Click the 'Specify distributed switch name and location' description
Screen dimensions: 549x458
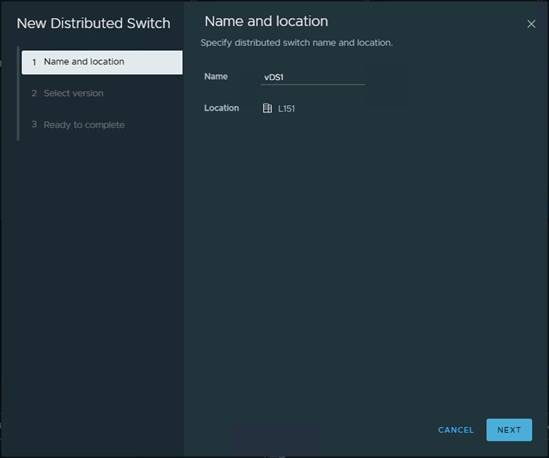click(x=297, y=43)
